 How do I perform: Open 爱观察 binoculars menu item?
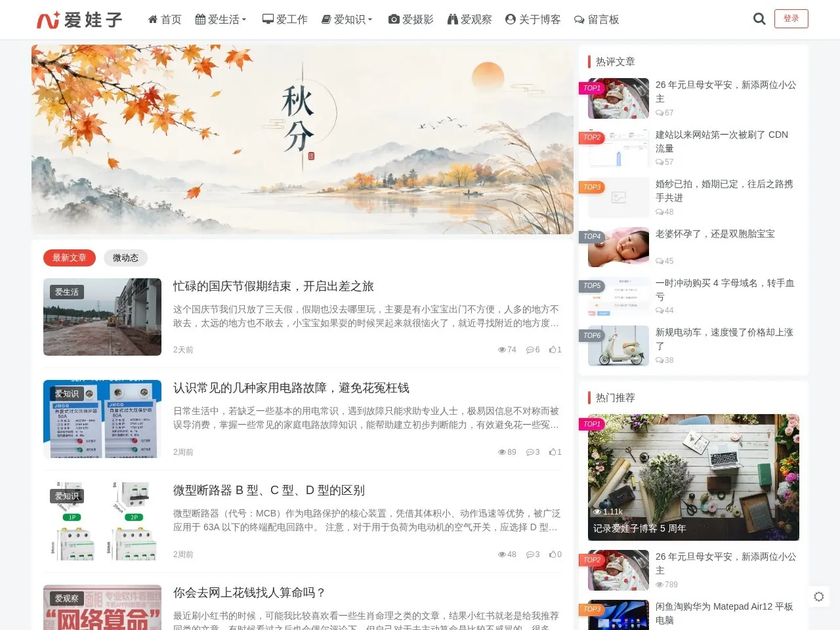tap(469, 20)
